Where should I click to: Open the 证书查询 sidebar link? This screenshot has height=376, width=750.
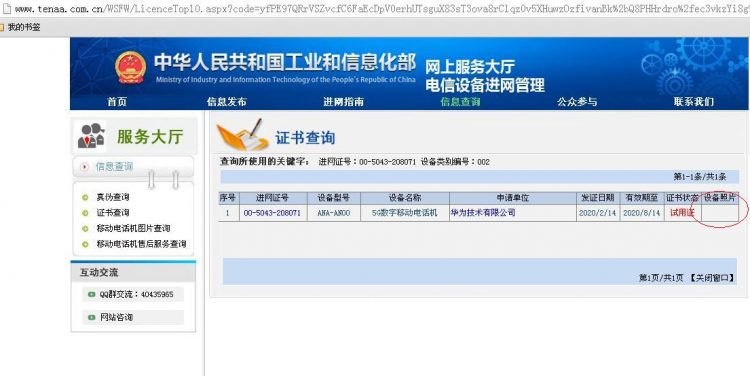113,212
